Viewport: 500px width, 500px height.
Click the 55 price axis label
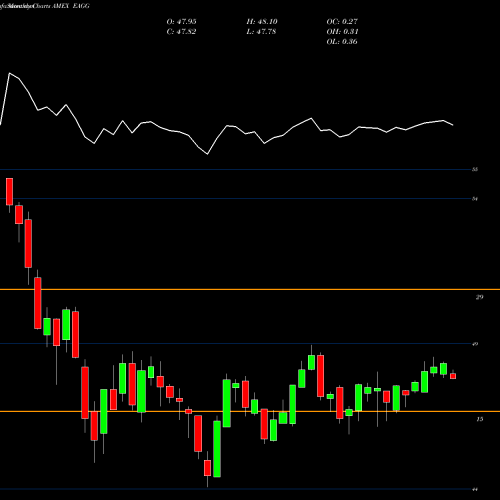[475, 169]
